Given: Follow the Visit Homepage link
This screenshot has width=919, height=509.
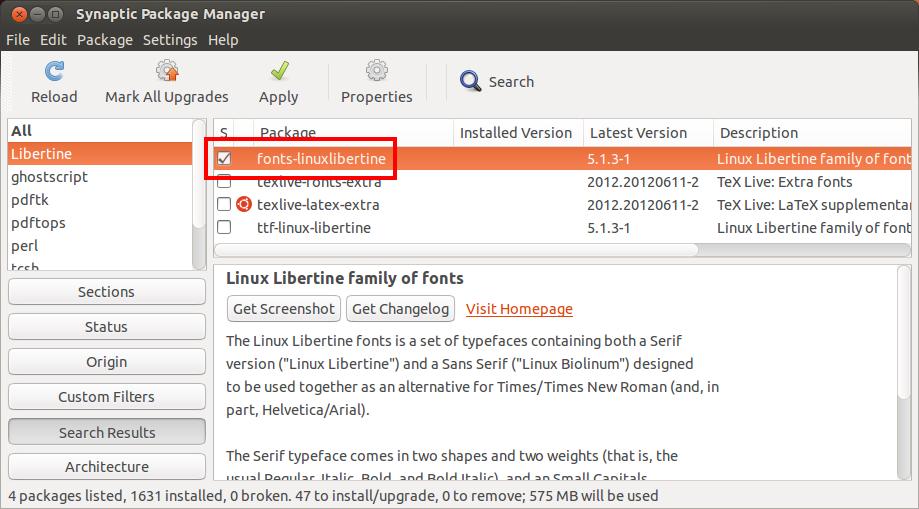Looking at the screenshot, I should pos(519,309).
